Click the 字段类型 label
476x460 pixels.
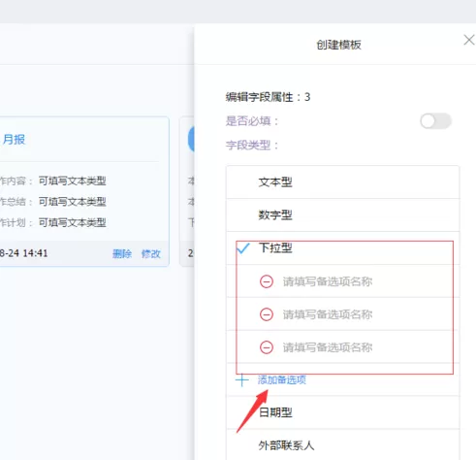click(x=252, y=146)
